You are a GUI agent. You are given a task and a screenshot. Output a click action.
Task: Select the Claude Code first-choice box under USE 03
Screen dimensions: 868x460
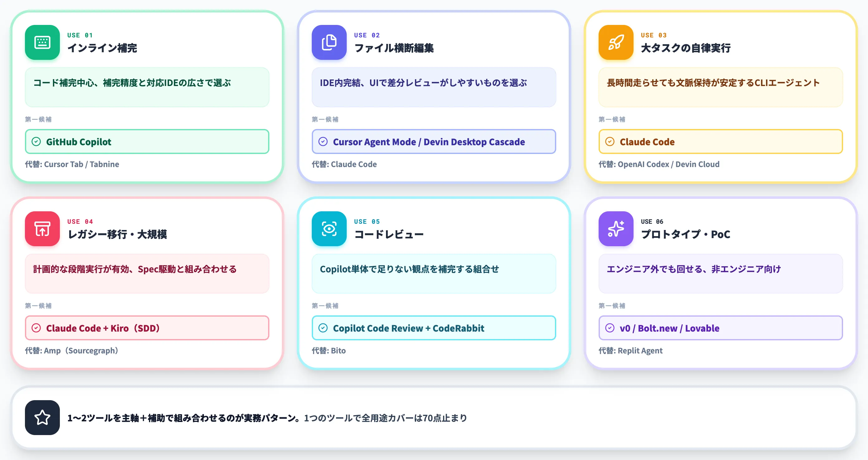[721, 141]
